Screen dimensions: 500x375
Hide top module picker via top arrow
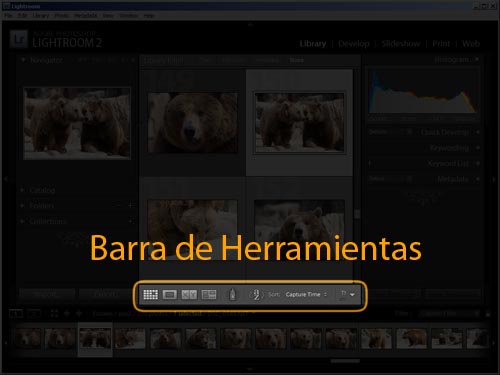[x=250, y=24]
